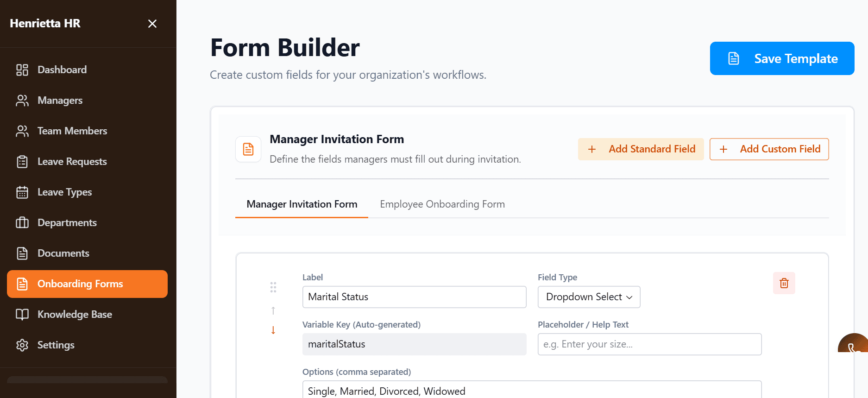Click the Departments building icon
The width and height of the screenshot is (868, 398).
coord(22,223)
